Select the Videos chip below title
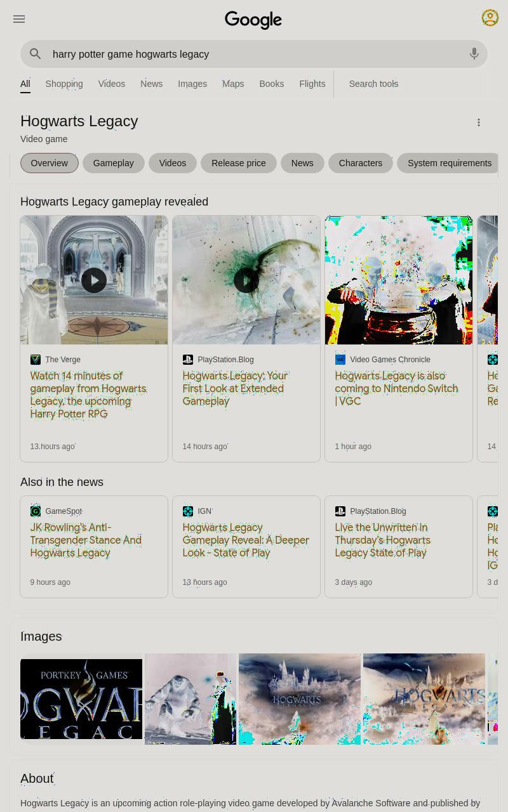 click(173, 163)
